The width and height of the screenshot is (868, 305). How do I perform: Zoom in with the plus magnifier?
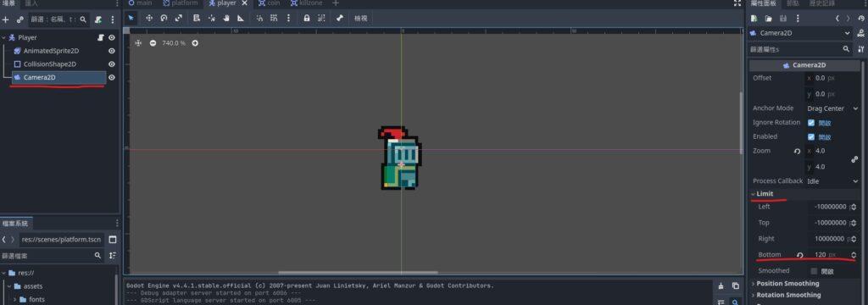coord(195,43)
